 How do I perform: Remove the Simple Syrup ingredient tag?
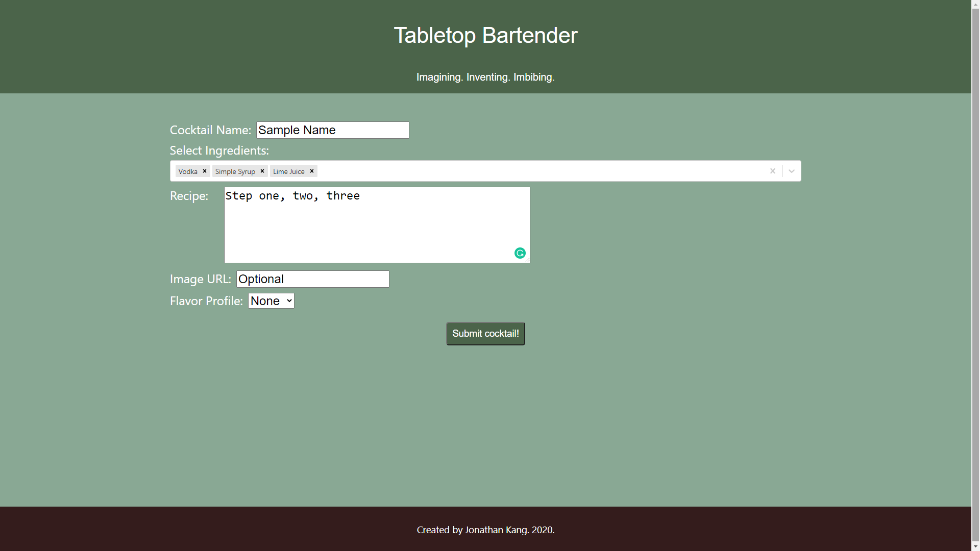tap(262, 171)
